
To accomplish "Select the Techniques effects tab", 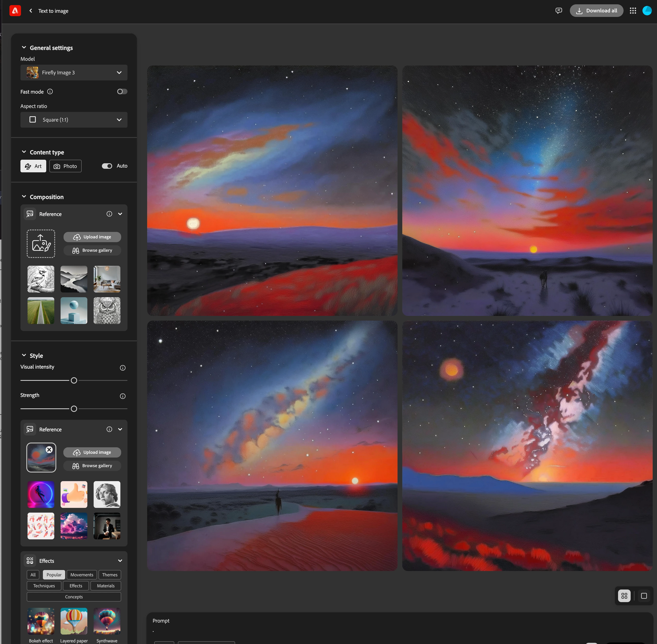I will [44, 586].
